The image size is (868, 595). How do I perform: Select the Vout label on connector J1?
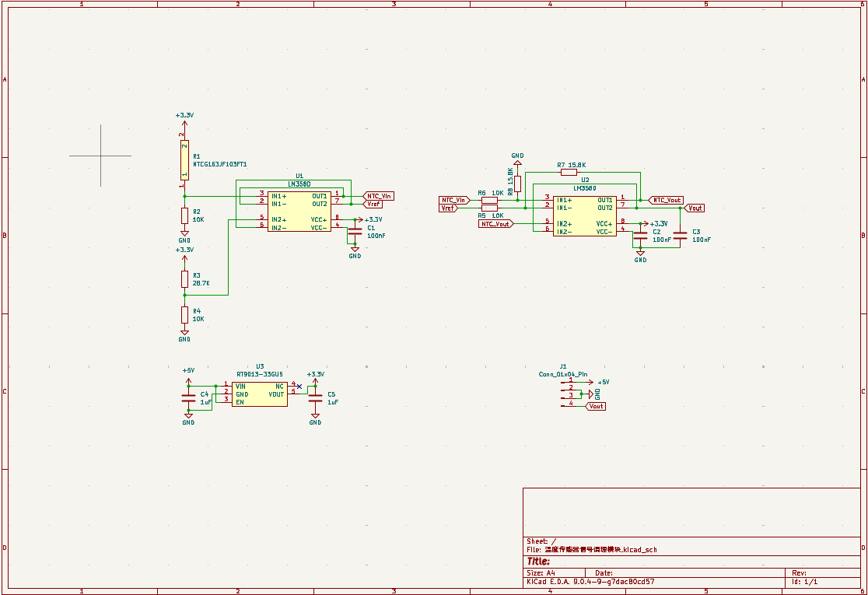pos(596,407)
